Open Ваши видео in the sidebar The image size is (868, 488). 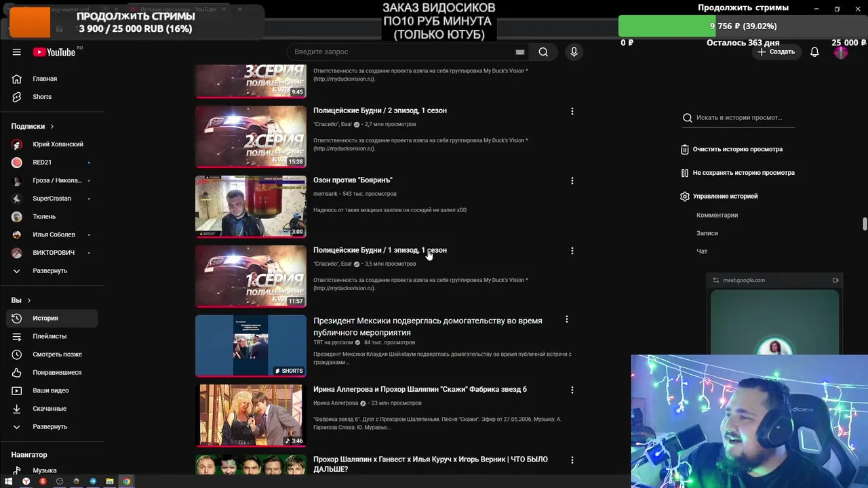pyautogui.click(x=52, y=390)
